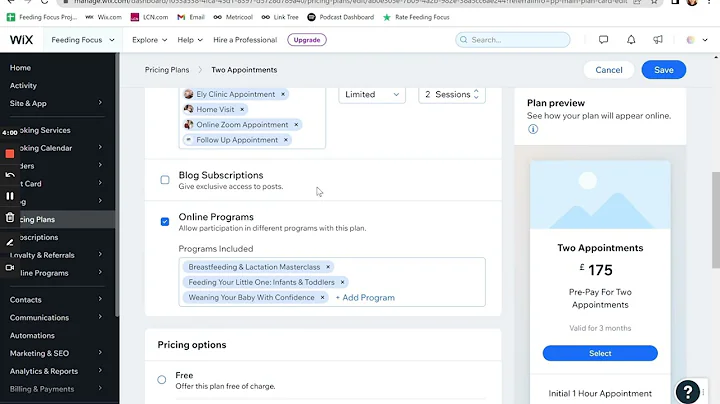Select the recorder drawing pen icon
Viewport: 720px width, 404px height.
tap(10, 242)
